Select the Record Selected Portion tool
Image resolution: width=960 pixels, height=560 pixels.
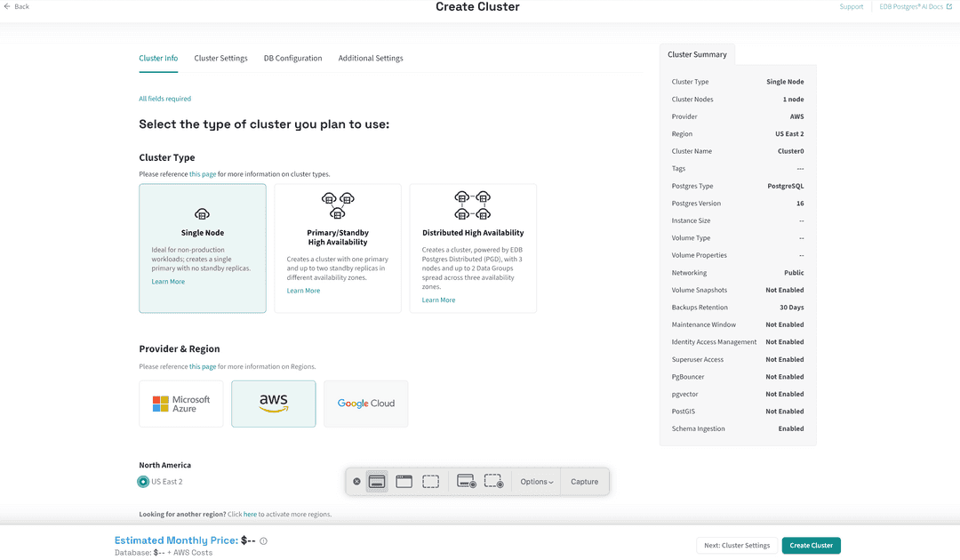point(494,481)
